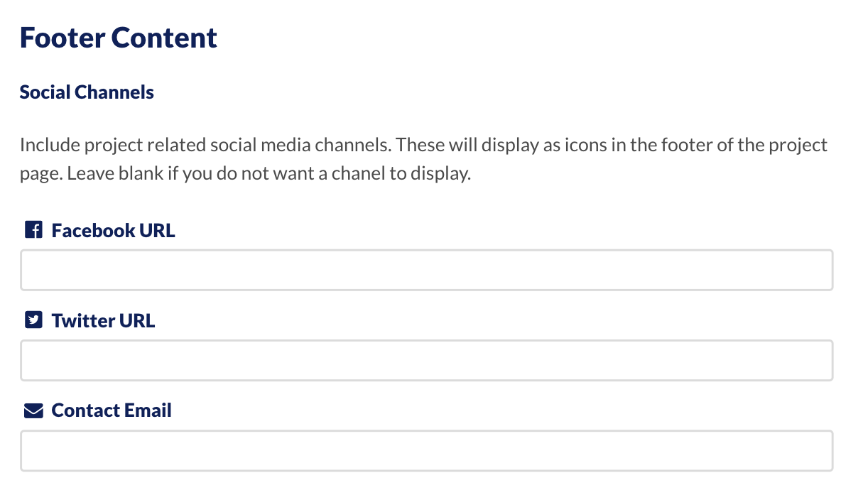Screen dimensions: 868x490
Task: Click the Twitter bird icon
Action: tap(33, 320)
